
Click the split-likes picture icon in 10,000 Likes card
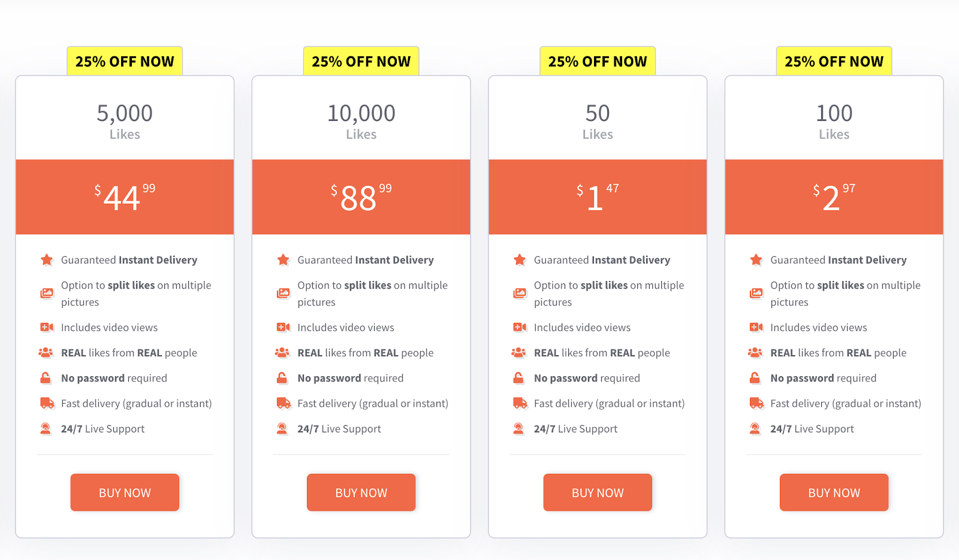(283, 293)
